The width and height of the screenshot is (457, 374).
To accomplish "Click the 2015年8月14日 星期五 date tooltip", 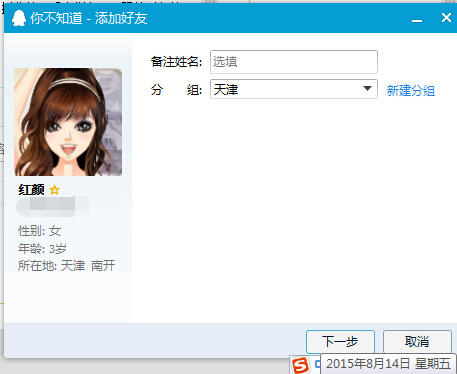I will click(388, 364).
